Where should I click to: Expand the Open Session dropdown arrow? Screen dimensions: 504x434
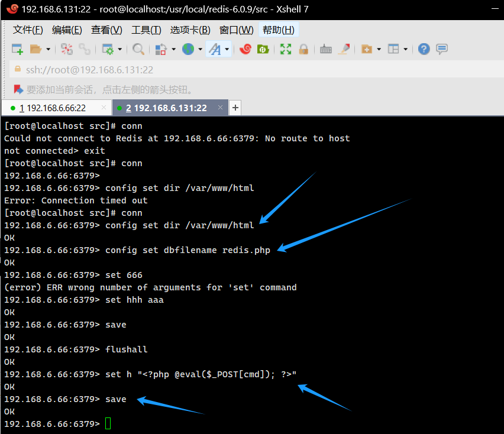(x=49, y=49)
